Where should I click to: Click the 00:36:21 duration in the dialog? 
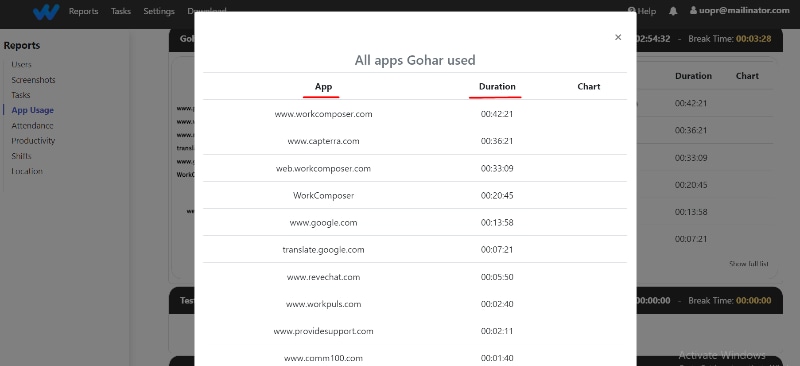[x=496, y=141]
